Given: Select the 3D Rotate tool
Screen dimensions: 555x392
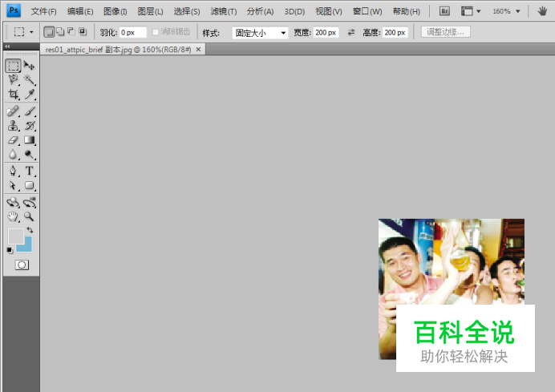Looking at the screenshot, I should (13, 202).
